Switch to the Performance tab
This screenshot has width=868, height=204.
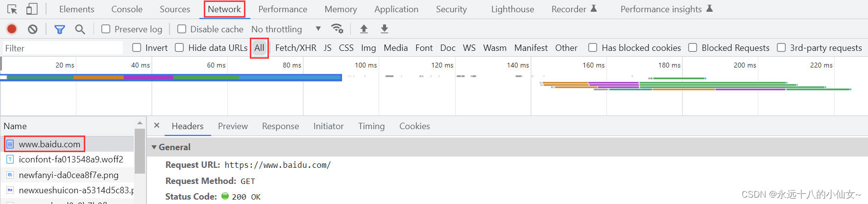[283, 9]
